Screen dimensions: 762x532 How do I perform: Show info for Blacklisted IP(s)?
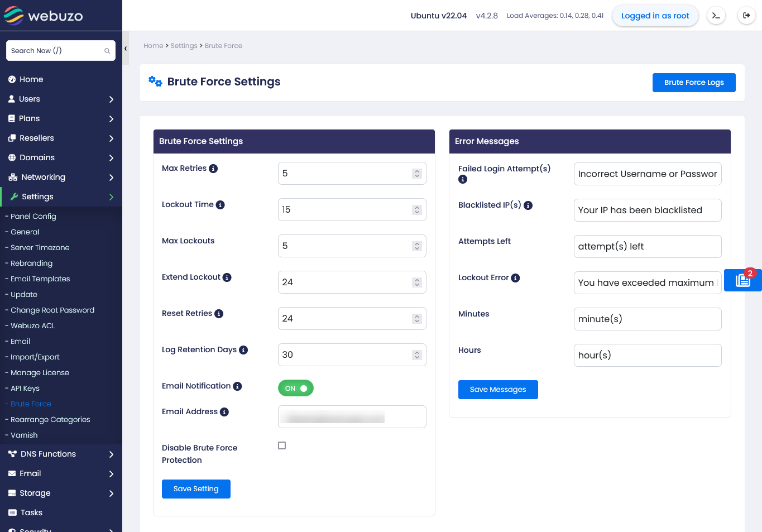(528, 205)
